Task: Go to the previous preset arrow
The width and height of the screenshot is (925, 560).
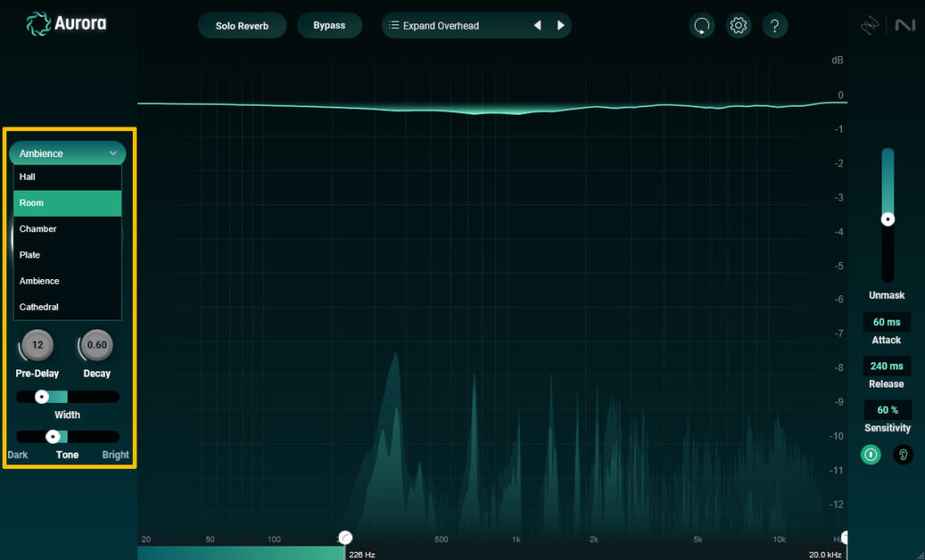Action: [x=537, y=25]
